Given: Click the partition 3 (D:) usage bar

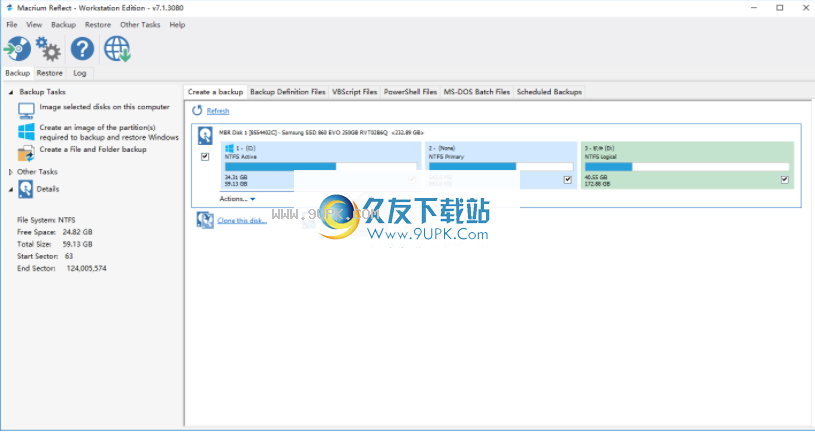Looking at the screenshot, I should (x=687, y=167).
